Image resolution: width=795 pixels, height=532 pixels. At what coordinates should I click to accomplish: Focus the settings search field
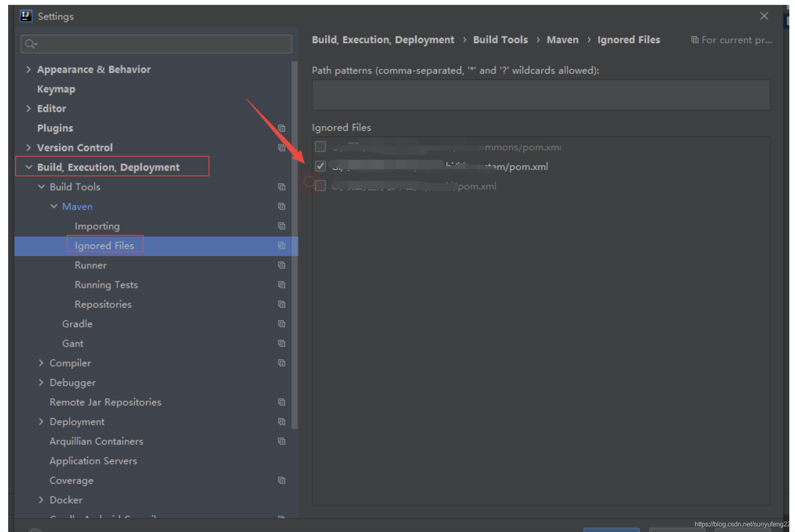click(x=156, y=44)
